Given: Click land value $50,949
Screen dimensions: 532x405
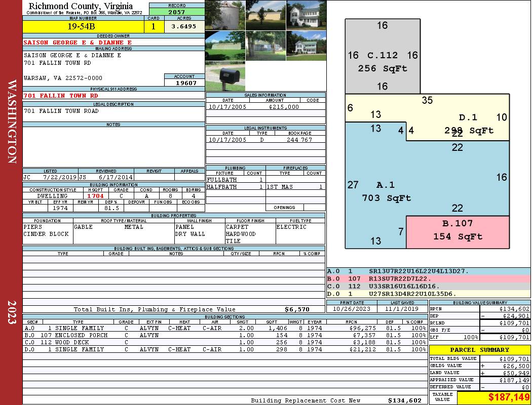Looking at the screenshot, I should click(x=516, y=373).
